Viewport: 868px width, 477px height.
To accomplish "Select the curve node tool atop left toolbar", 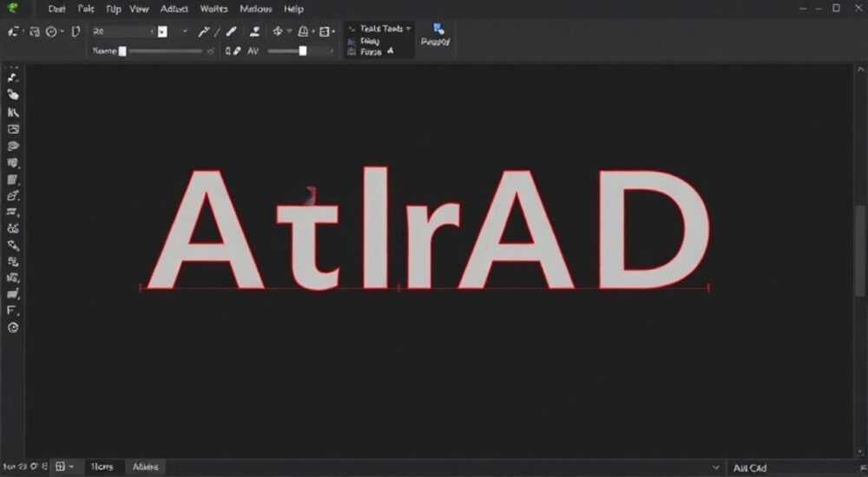I will click(13, 77).
